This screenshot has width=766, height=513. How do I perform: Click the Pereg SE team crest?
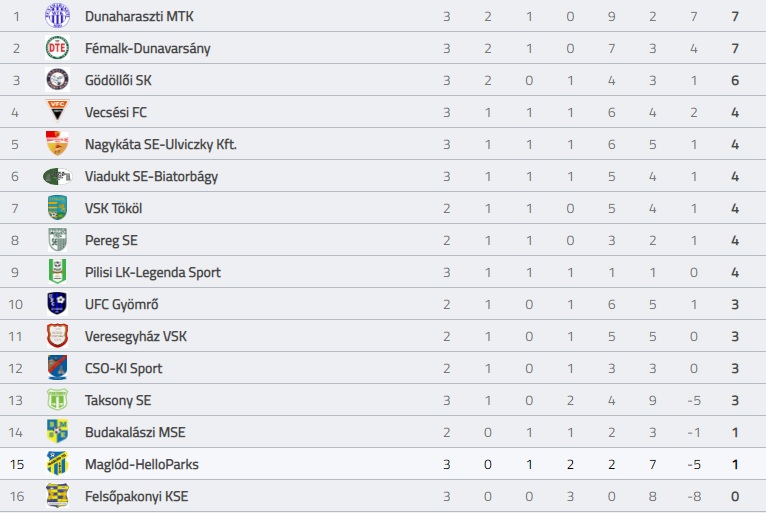coord(57,239)
